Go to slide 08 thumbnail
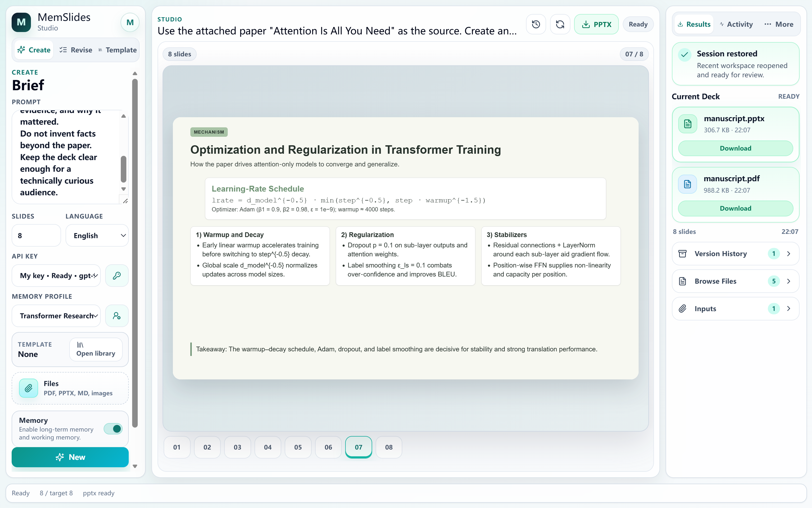This screenshot has width=812, height=508. tap(389, 447)
